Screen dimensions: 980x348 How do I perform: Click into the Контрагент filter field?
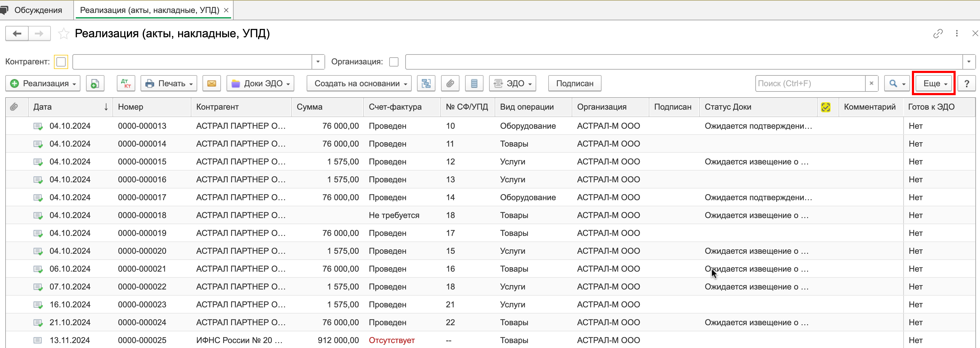pyautogui.click(x=192, y=62)
